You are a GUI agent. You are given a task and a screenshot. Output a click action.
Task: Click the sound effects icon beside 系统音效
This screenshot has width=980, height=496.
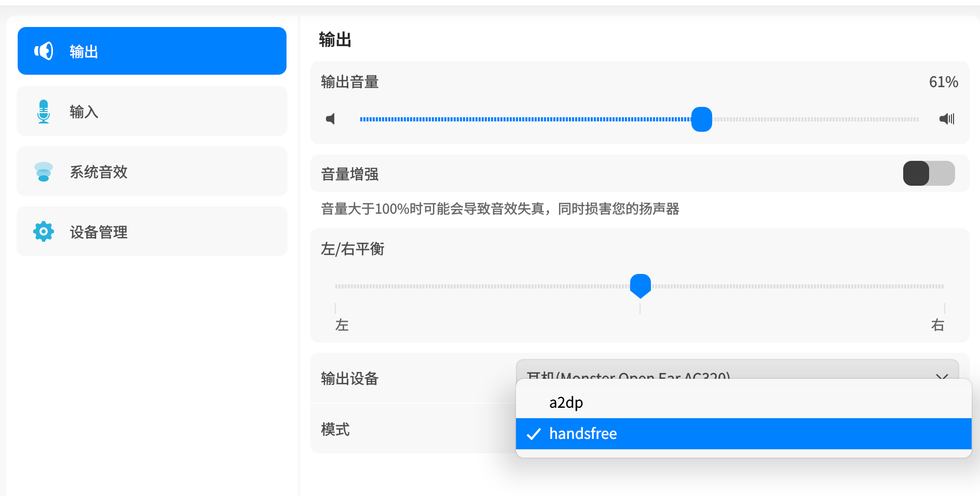(x=44, y=172)
